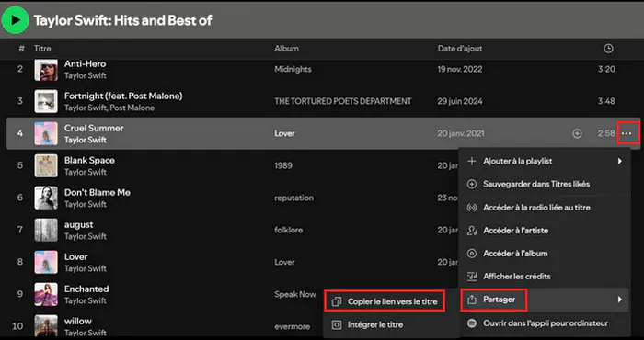Select Ouvrir dans l'appli pour ordinateur

(x=546, y=323)
